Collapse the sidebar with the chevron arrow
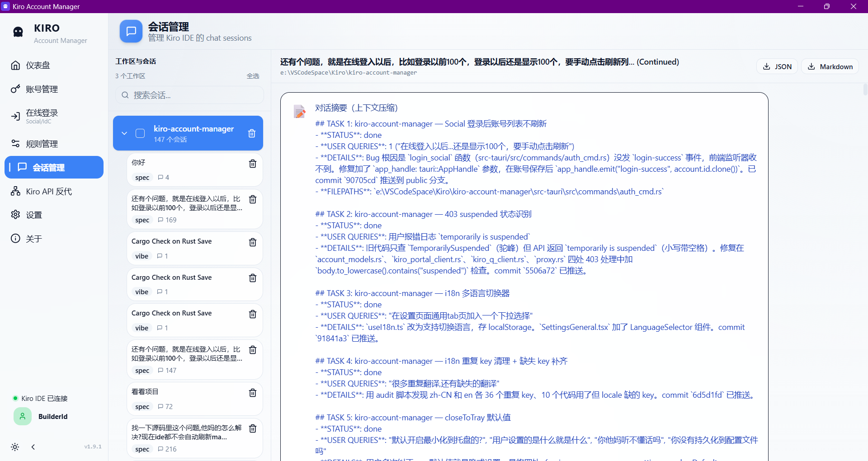This screenshot has height=461, width=868. point(33,447)
